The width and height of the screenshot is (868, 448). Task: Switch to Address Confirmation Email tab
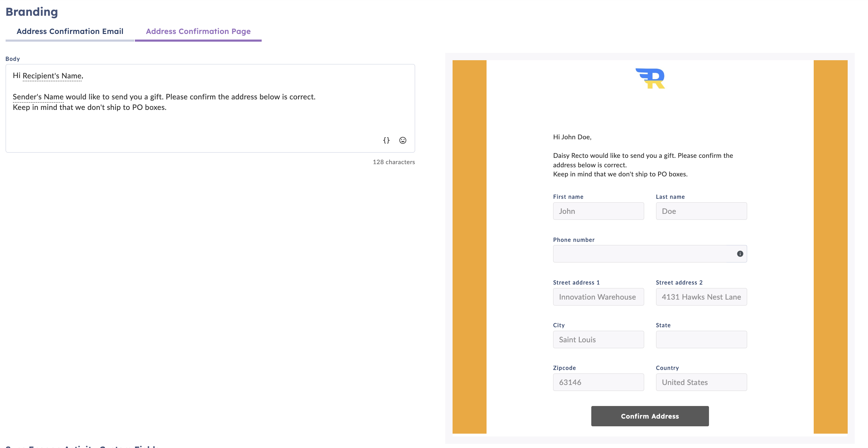pos(70,31)
